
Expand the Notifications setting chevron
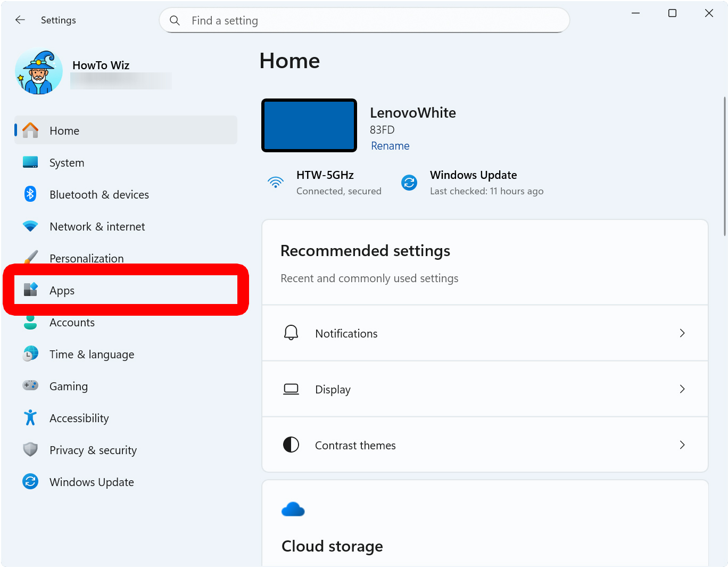[682, 333]
